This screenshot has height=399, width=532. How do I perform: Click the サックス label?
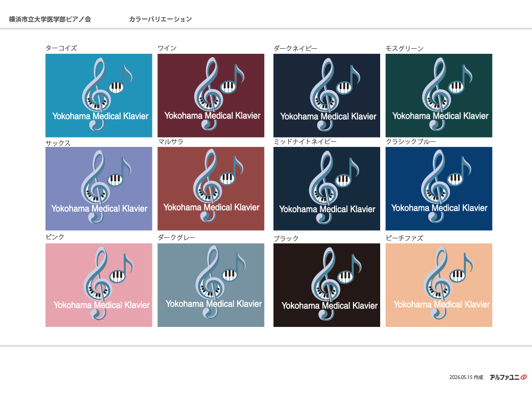tap(58, 143)
